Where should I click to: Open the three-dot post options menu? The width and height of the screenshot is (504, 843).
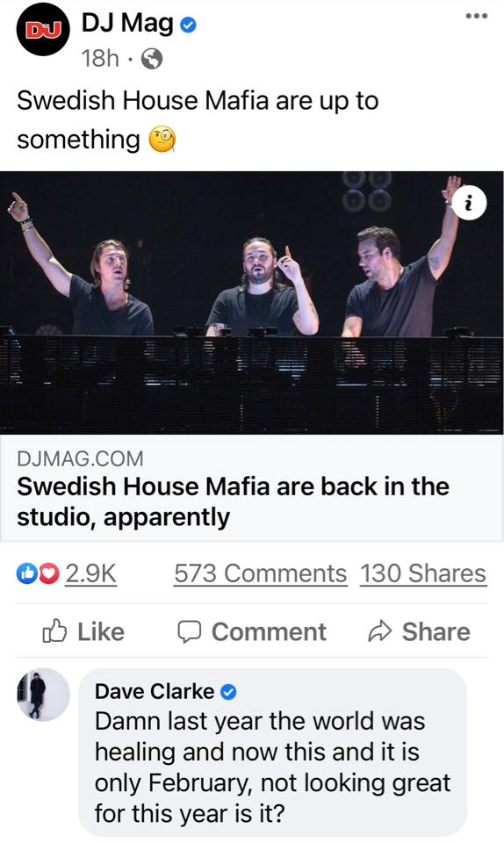pos(477,16)
